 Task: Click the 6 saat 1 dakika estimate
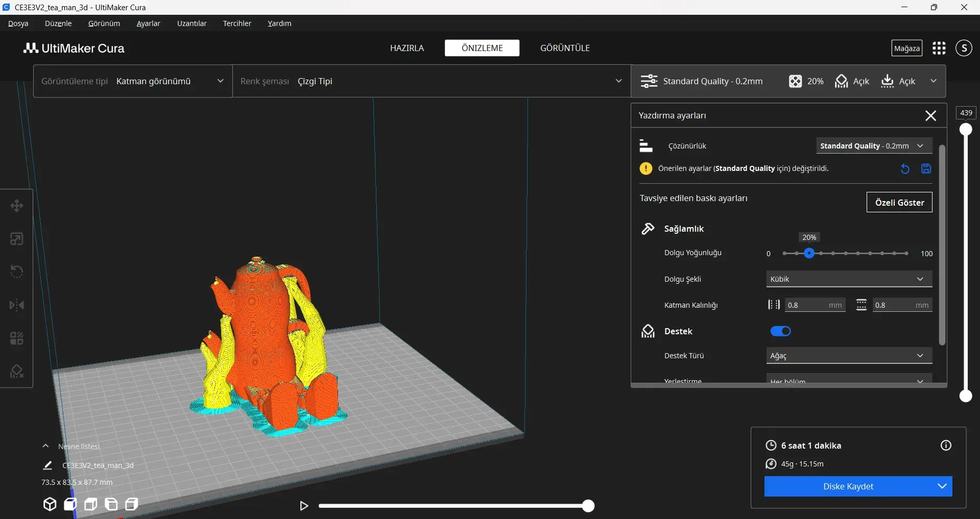811,446
